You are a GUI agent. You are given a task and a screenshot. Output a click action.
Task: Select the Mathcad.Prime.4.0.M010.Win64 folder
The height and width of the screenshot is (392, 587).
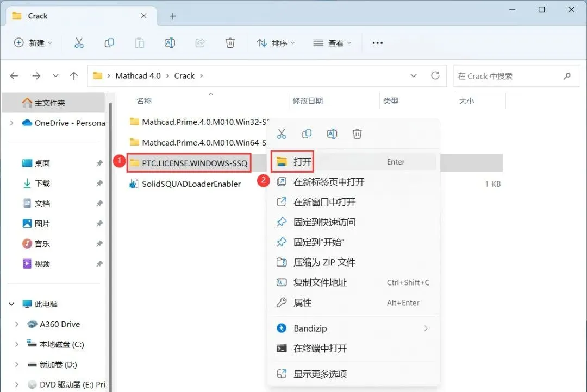pyautogui.click(x=198, y=142)
